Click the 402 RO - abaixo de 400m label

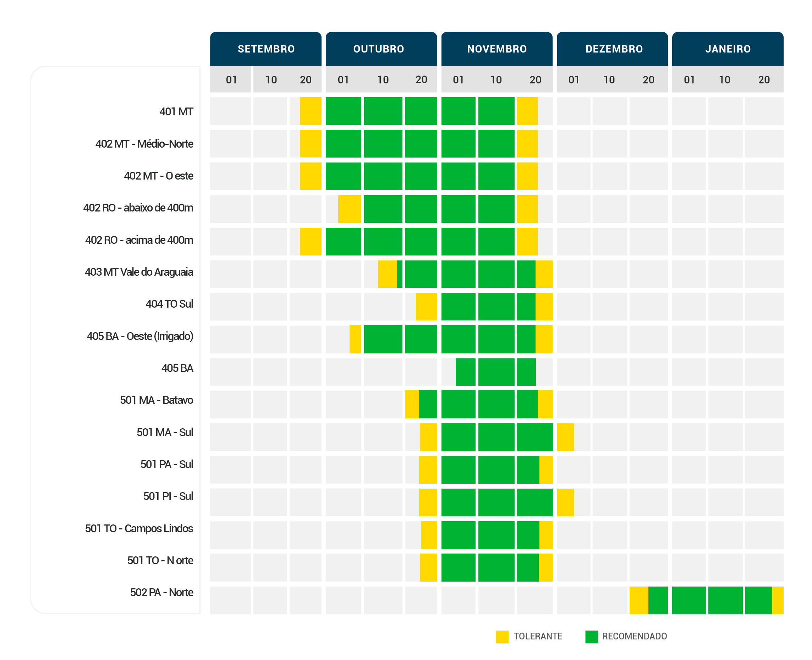point(138,208)
